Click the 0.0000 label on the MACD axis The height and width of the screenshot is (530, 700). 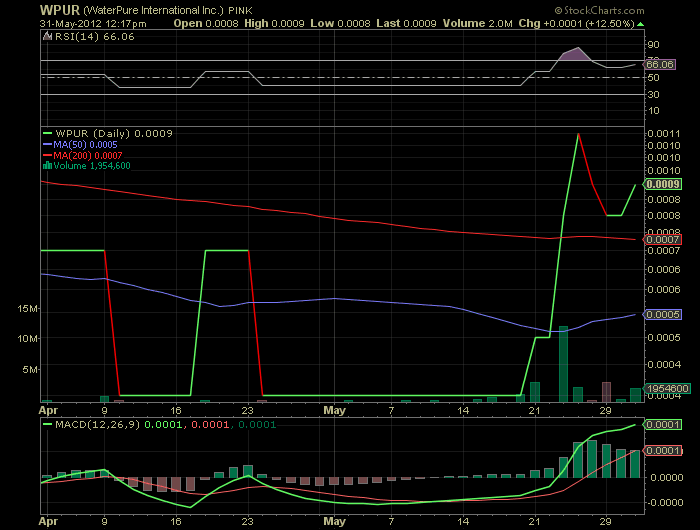(667, 478)
